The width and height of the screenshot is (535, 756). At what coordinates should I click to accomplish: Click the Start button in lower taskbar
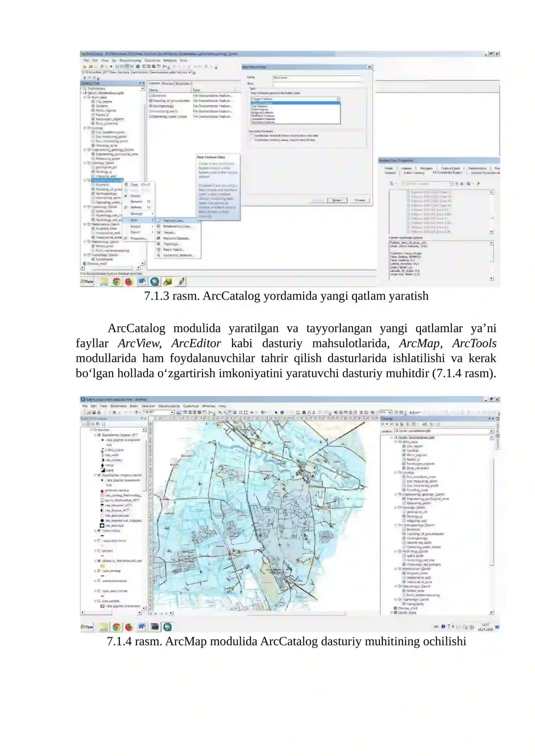click(87, 627)
